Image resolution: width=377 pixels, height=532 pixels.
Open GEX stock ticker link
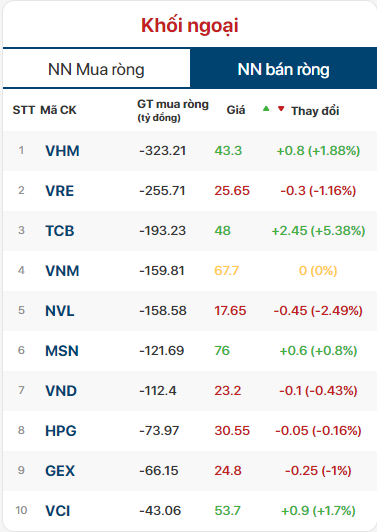click(60, 471)
